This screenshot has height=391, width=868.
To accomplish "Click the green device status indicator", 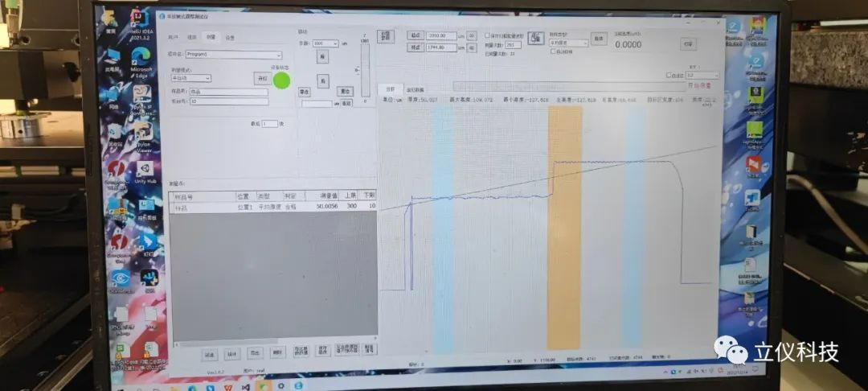I will pos(281,80).
